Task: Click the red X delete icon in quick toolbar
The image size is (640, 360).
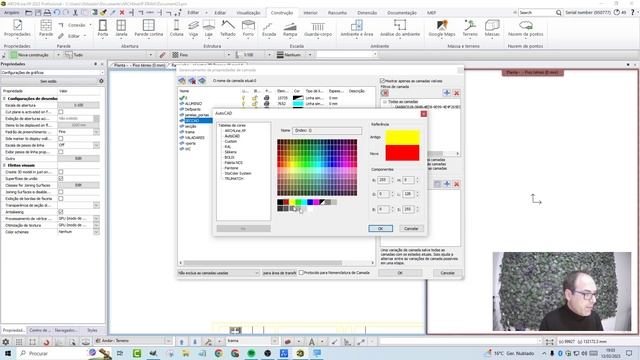Action: point(122,13)
